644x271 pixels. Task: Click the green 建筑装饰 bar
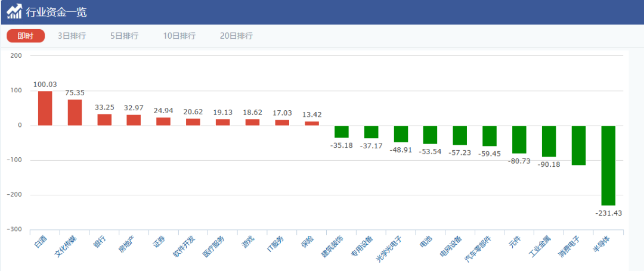[x=341, y=132]
